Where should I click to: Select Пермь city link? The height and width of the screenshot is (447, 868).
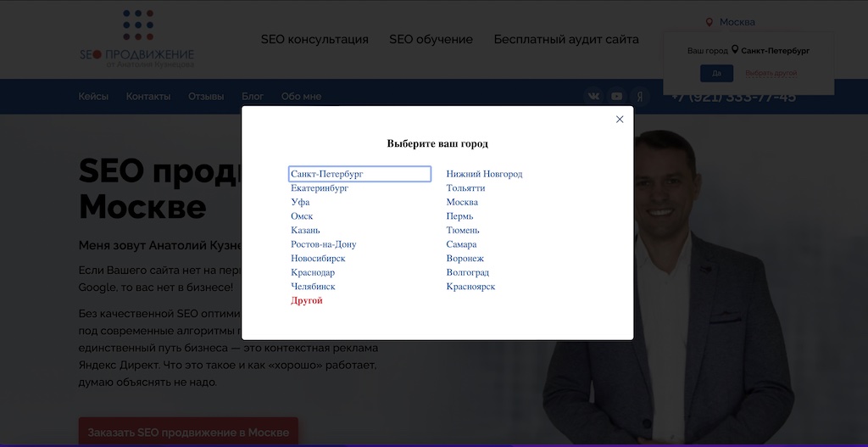pyautogui.click(x=460, y=216)
